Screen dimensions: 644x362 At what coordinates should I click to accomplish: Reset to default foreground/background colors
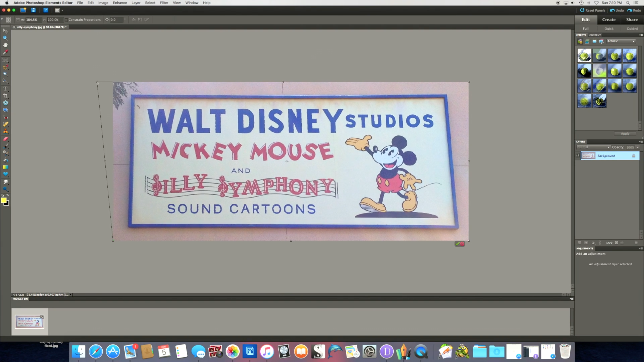pyautogui.click(x=3, y=195)
